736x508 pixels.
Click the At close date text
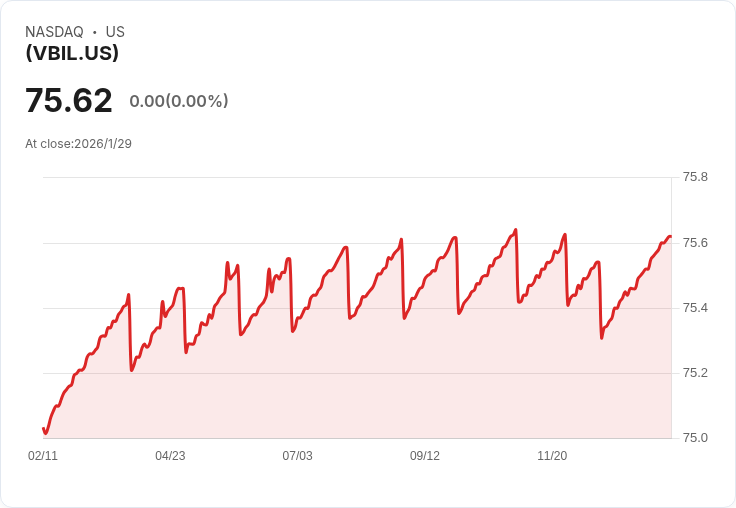pos(79,144)
